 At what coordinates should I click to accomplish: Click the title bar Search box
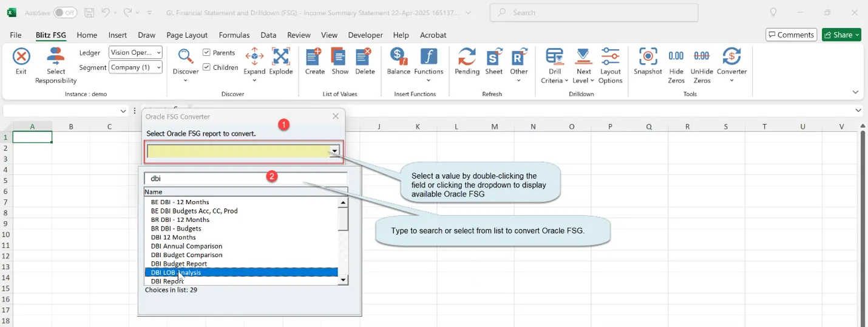tap(594, 12)
